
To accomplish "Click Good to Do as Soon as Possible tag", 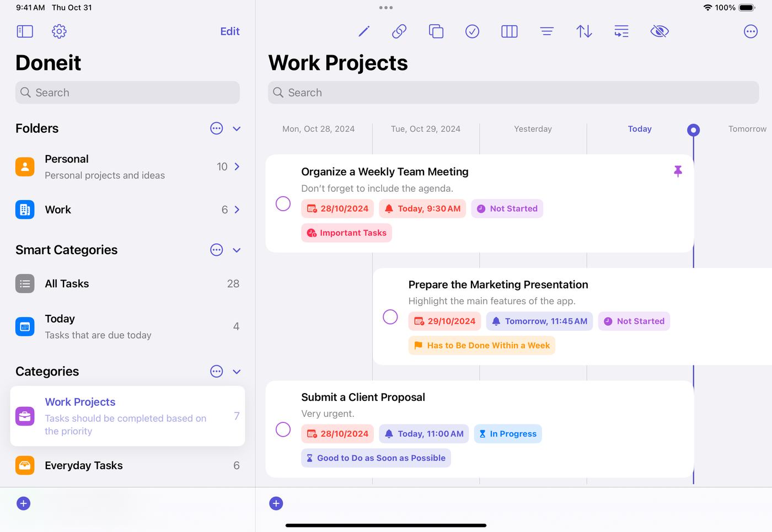I will click(x=376, y=458).
